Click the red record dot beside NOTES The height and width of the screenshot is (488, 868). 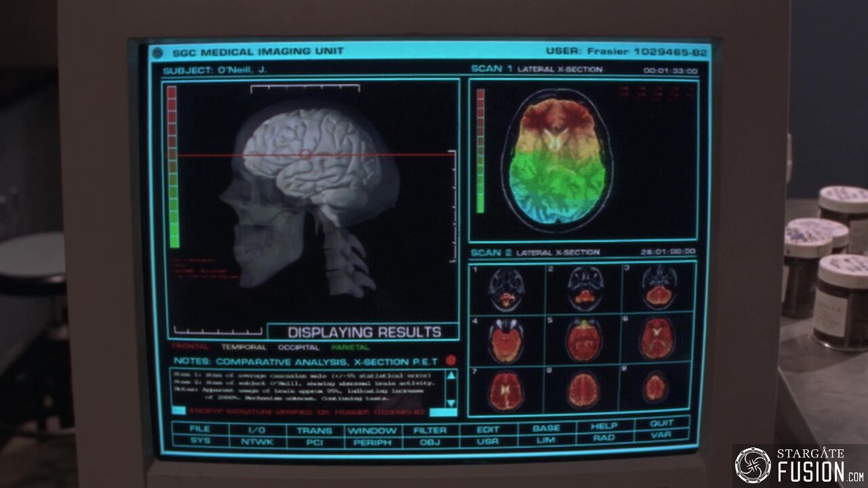coord(451,361)
